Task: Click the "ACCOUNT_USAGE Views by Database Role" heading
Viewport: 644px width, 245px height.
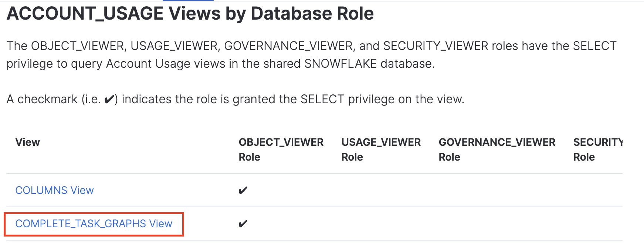Action: tap(190, 14)
